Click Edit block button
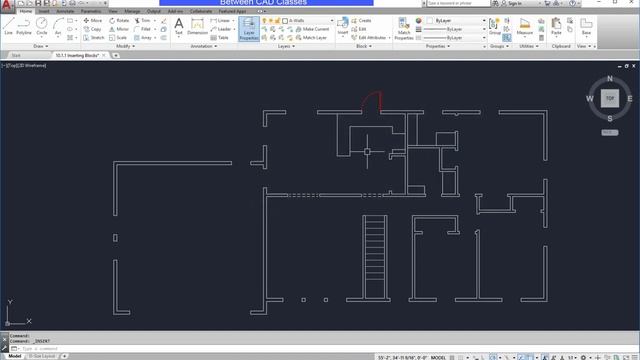Viewport: 640px width, 360px height. click(x=359, y=29)
